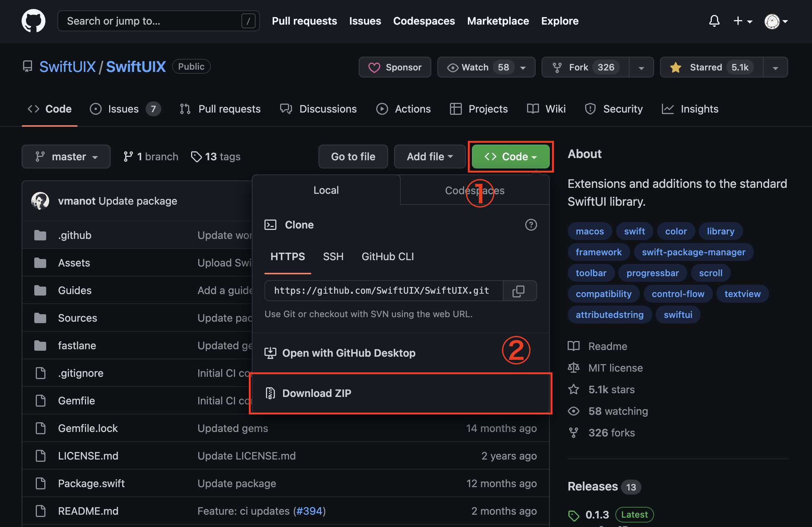Open the Discussions tab
The height and width of the screenshot is (527, 812).
[x=318, y=109]
